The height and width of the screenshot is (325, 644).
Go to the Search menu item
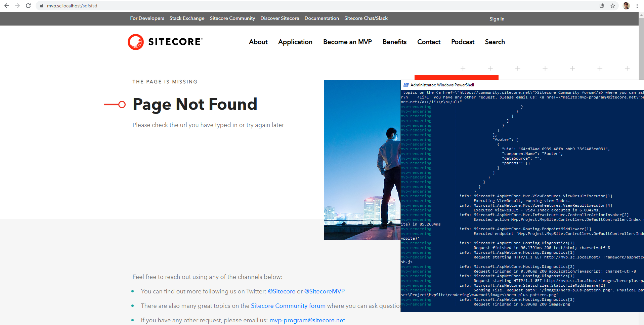(x=495, y=42)
